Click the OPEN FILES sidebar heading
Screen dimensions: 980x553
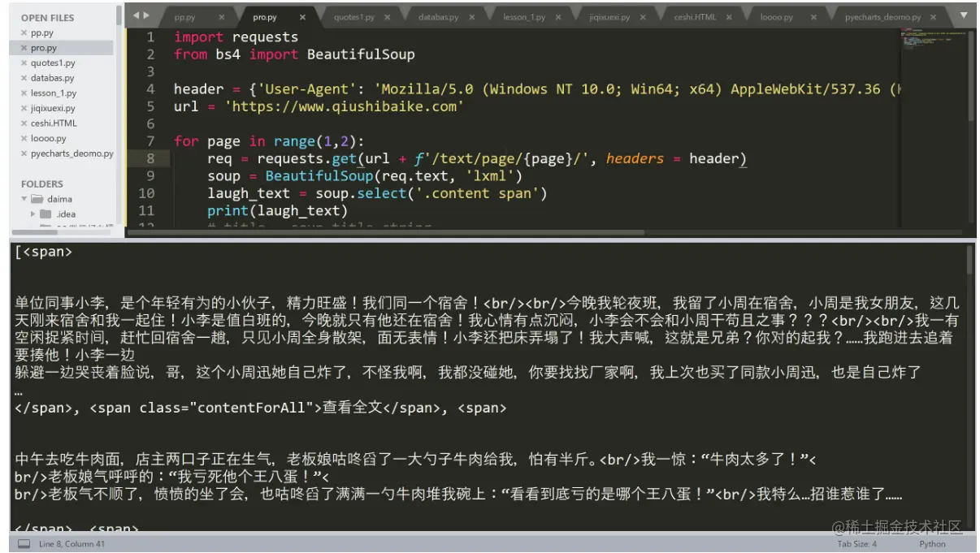click(x=47, y=18)
